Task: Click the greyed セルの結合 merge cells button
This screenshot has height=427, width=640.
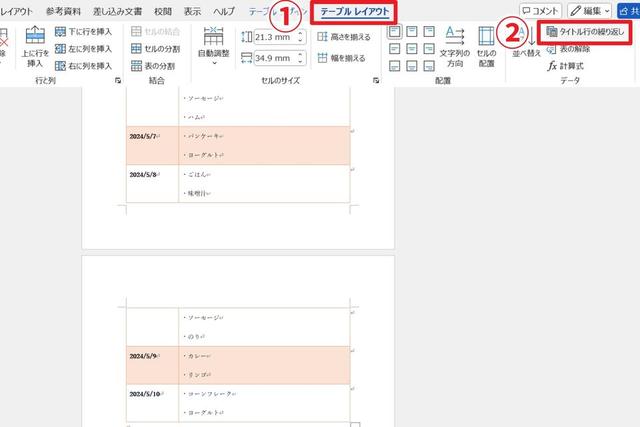Action: pos(156,31)
